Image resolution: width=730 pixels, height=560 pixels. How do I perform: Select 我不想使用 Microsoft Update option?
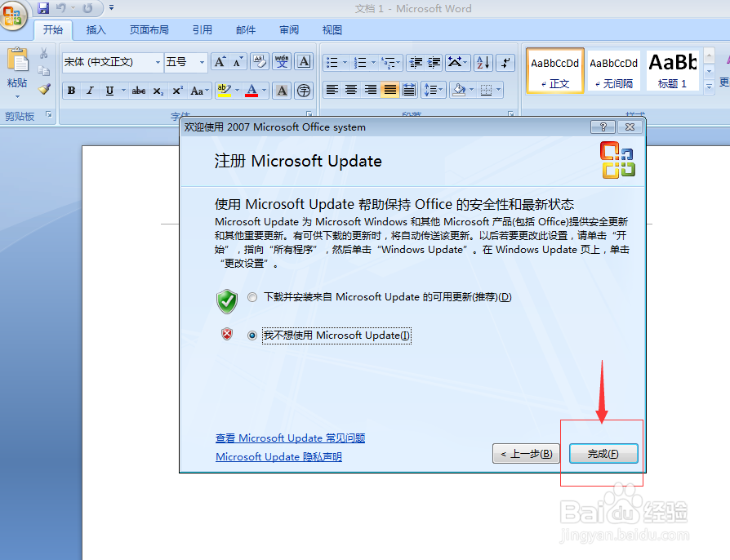[251, 336]
